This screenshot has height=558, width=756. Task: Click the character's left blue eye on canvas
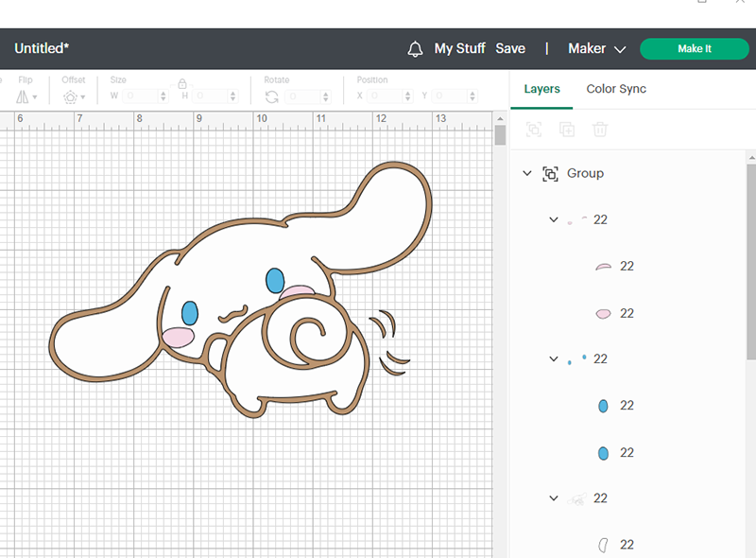(190, 313)
